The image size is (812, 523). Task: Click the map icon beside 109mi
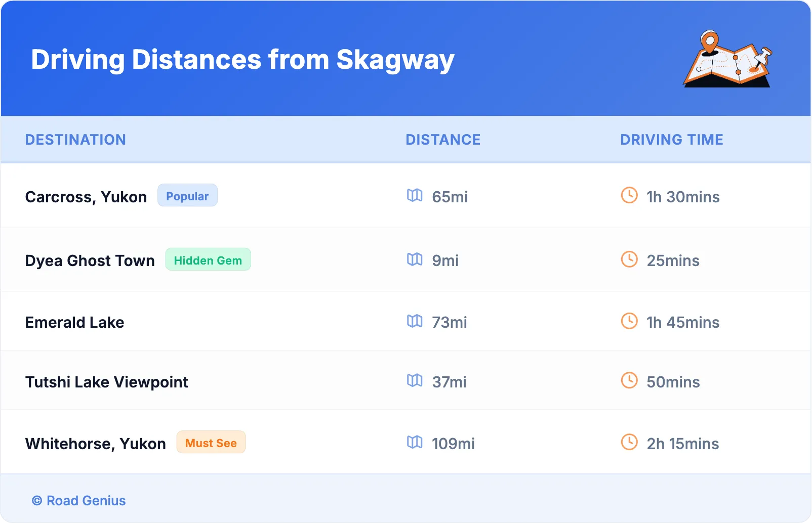[415, 442]
